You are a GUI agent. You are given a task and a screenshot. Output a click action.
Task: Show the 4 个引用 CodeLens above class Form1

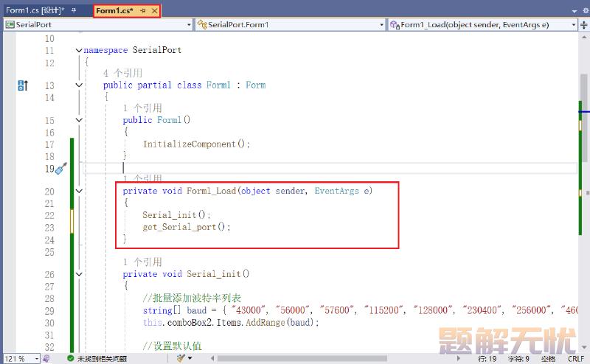click(122, 73)
